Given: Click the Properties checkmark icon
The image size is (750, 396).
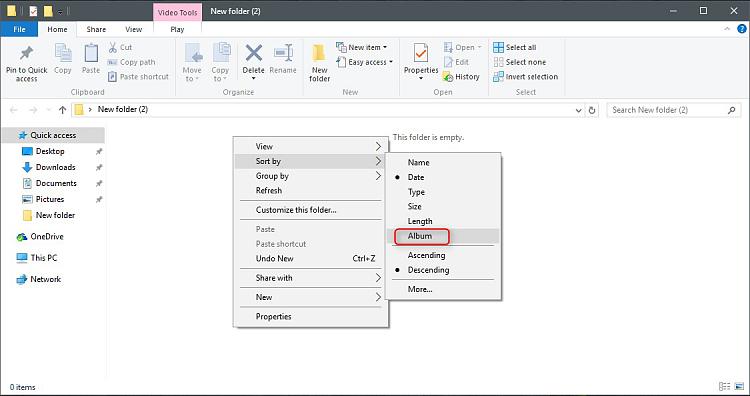Looking at the screenshot, I should pyautogui.click(x=421, y=53).
